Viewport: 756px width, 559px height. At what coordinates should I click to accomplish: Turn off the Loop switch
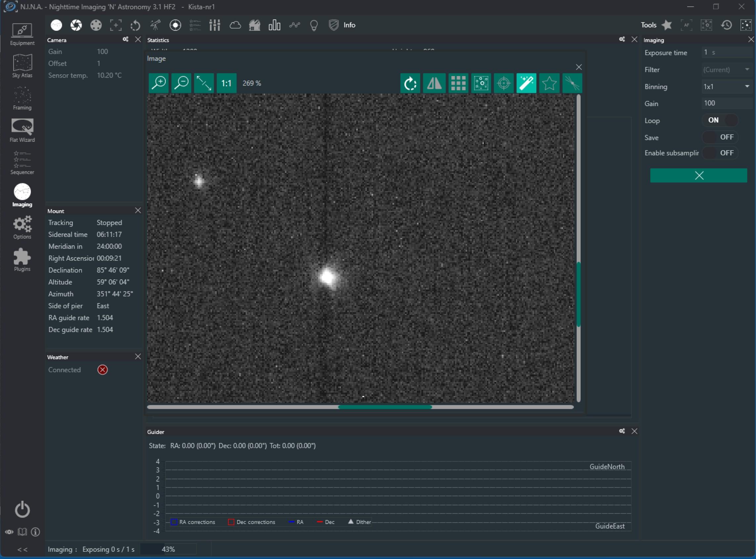(x=720, y=120)
